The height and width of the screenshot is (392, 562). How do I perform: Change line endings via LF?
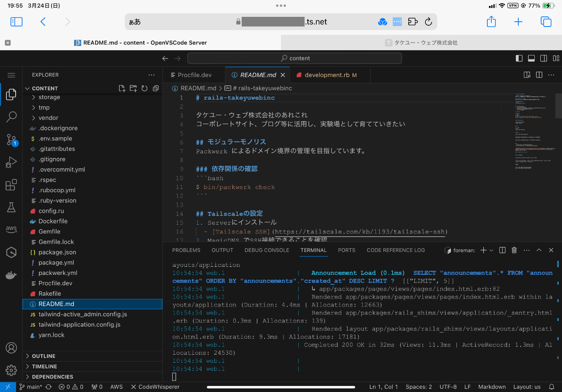pos(467,387)
